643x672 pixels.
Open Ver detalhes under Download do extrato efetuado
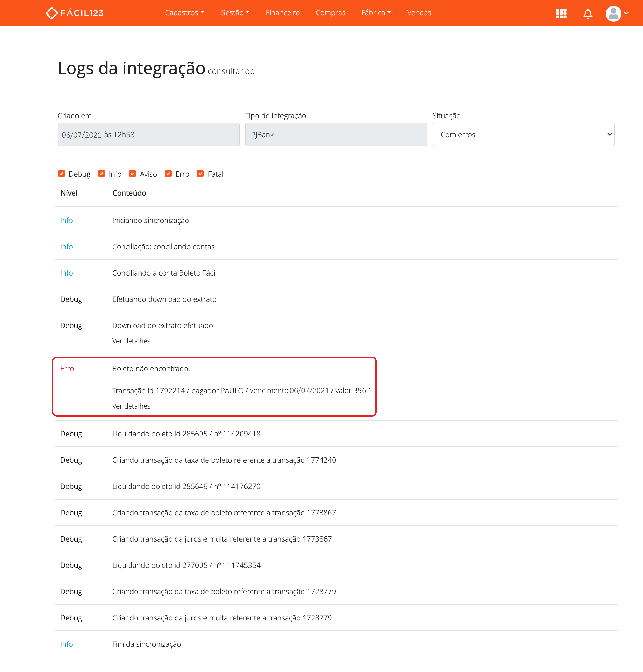(x=131, y=341)
